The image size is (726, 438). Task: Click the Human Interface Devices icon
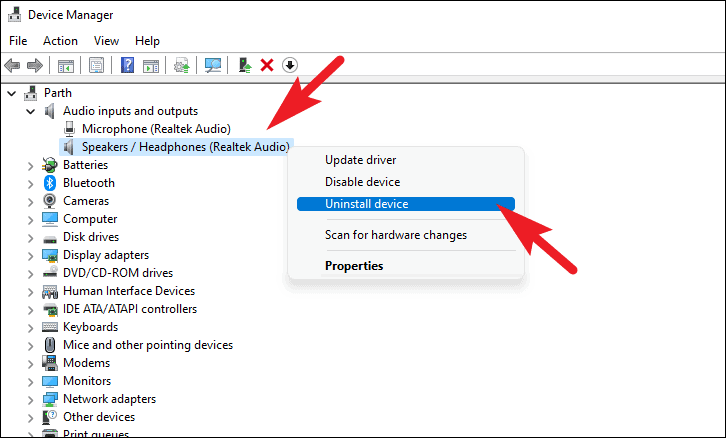pos(50,291)
